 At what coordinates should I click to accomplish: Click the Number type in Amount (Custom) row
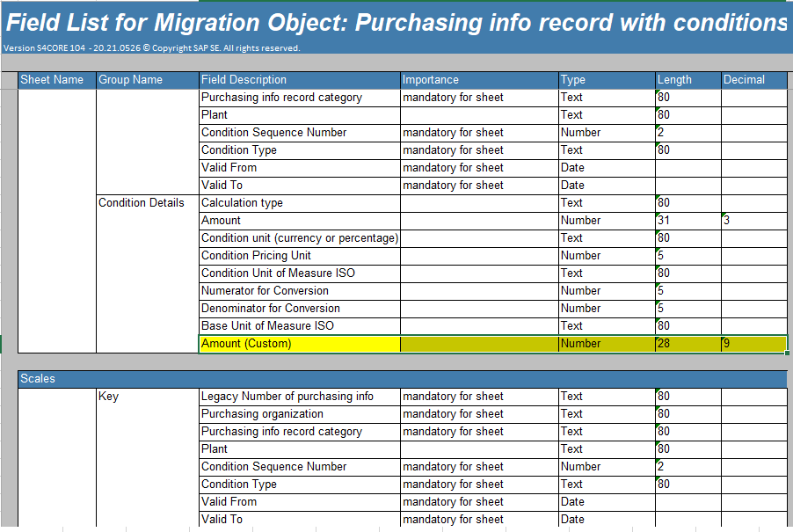607,344
